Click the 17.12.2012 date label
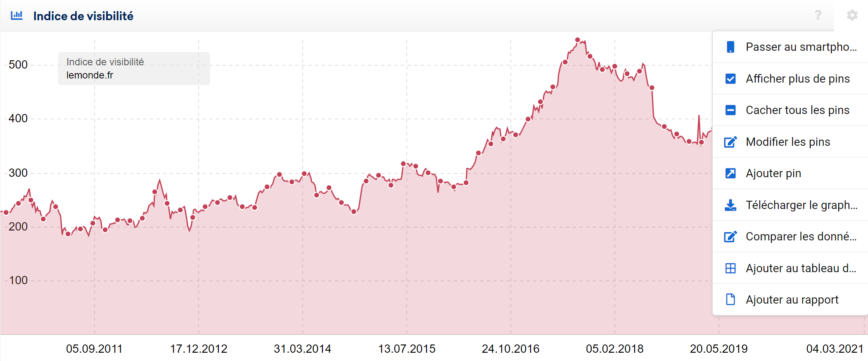The height and width of the screenshot is (361, 868). click(x=199, y=349)
